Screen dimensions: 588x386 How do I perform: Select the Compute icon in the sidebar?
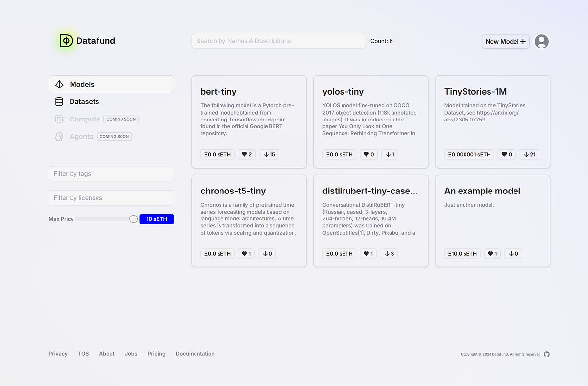[x=59, y=119]
